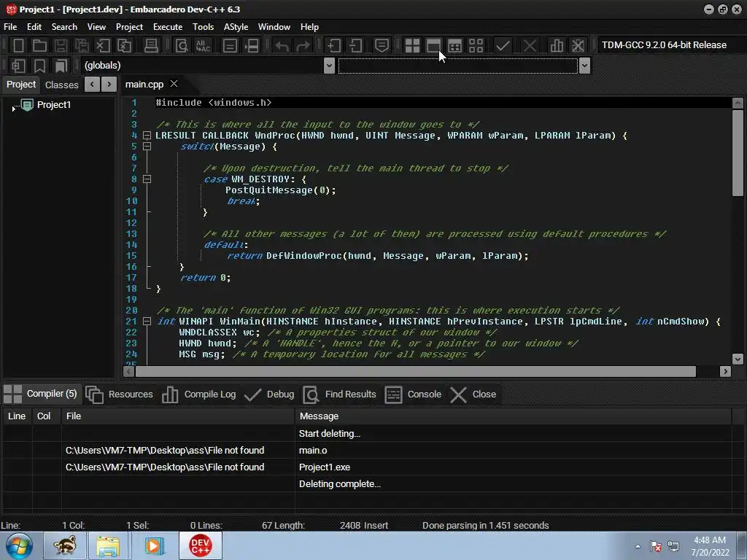Open the Windows Start button
The width and height of the screenshot is (747, 560).
pos(19,545)
